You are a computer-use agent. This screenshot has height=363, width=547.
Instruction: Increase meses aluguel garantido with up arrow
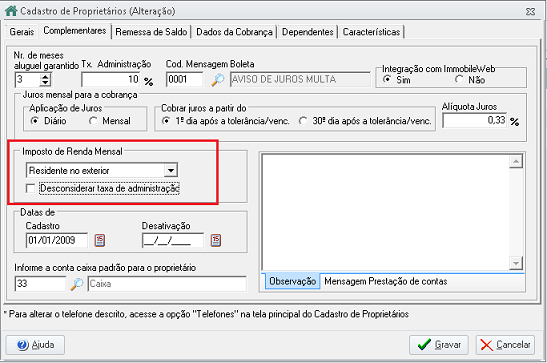tap(45, 76)
